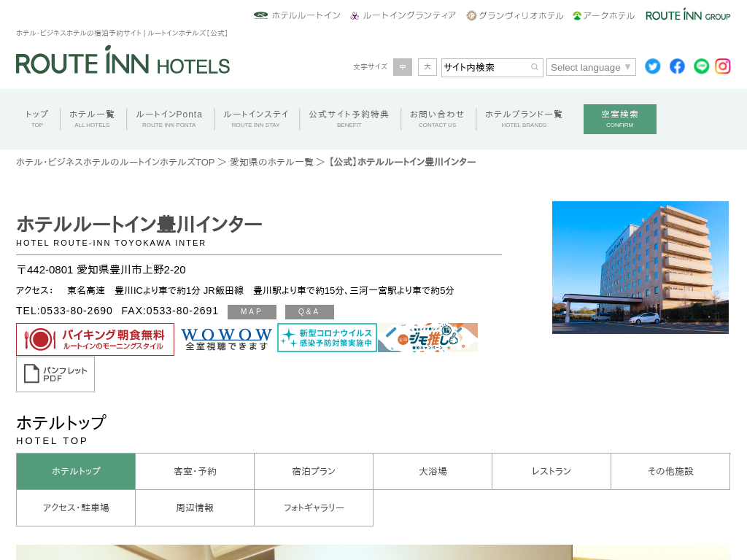
Task: Open ルートインPonta menu item
Action: point(169,119)
